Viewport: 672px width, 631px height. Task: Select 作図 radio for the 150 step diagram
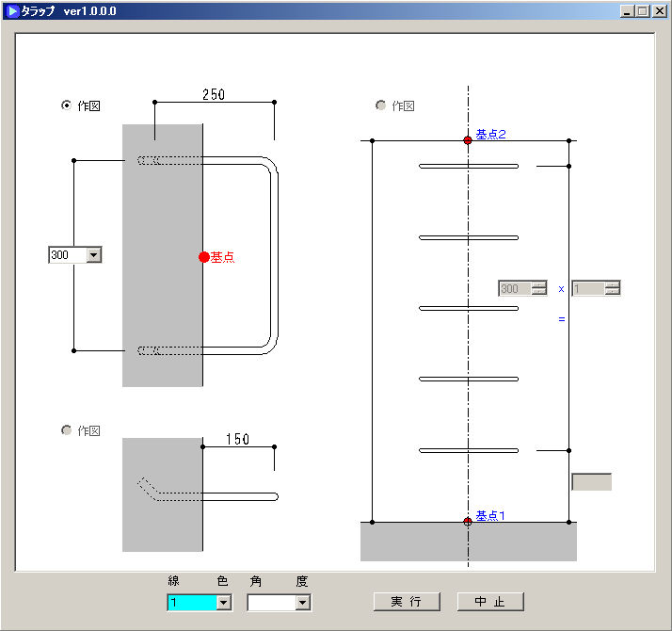click(x=66, y=429)
